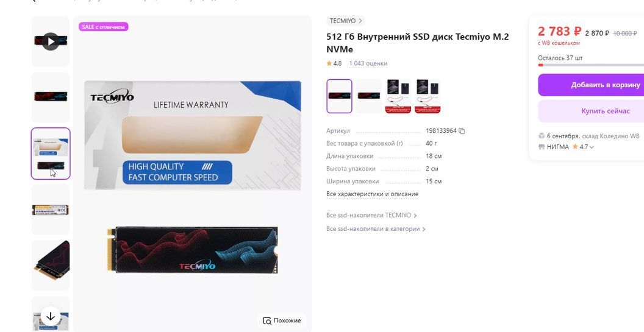Viewport: 644px width, 332px height.
Task: Click the НИГМА seller store icon
Action: [x=542, y=147]
